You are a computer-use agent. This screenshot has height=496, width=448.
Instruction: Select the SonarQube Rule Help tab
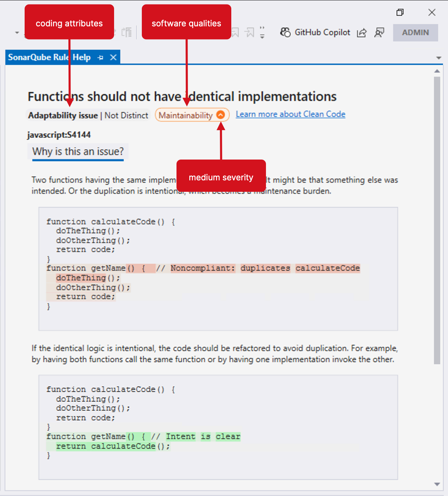coord(49,58)
